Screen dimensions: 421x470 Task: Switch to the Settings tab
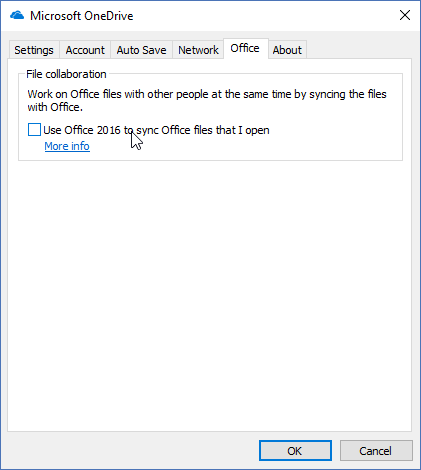[34, 50]
